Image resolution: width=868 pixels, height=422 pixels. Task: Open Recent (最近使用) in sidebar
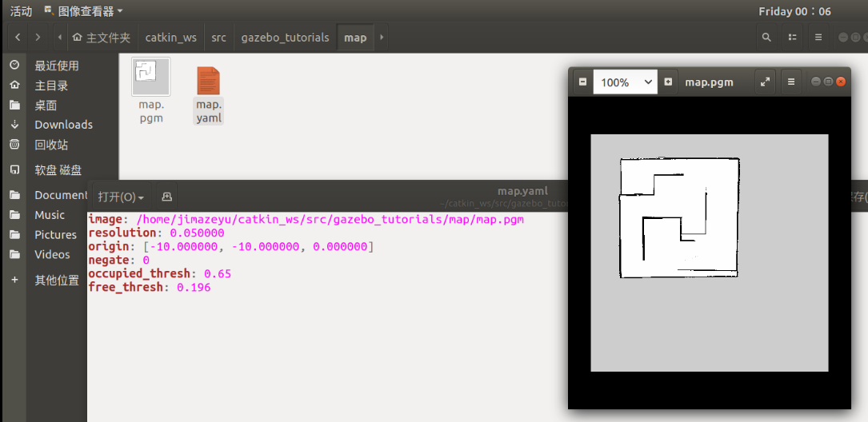click(x=57, y=66)
